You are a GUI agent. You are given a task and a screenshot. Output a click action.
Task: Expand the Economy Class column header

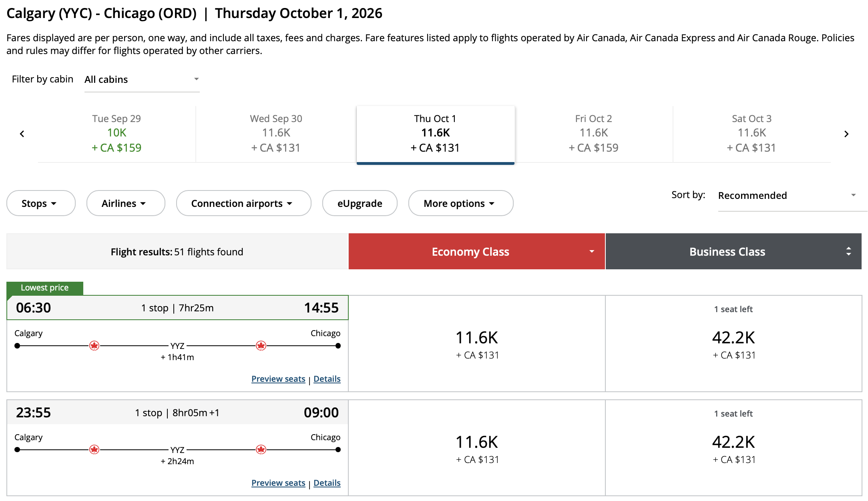(476, 251)
